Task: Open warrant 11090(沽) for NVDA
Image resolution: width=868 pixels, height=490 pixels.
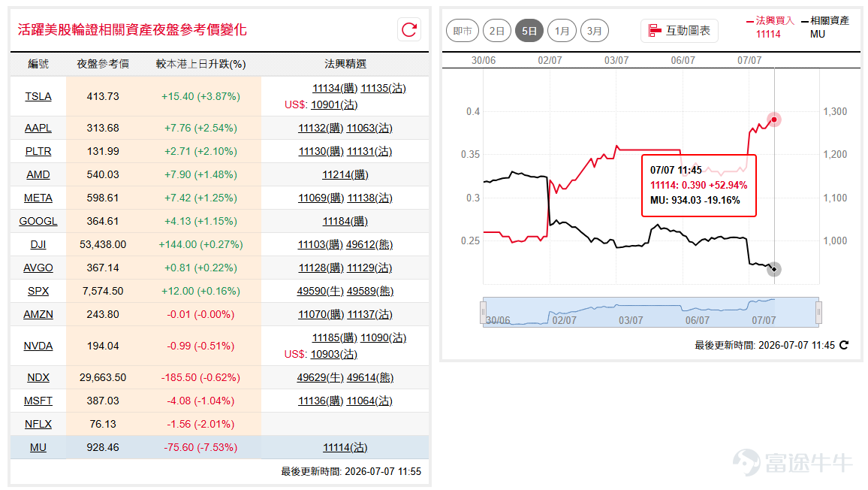Action: (383, 337)
